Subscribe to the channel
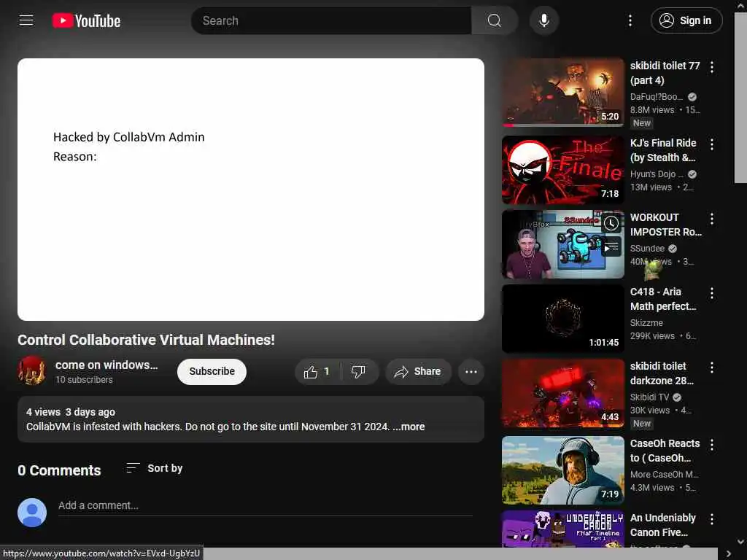The width and height of the screenshot is (747, 560). [212, 371]
